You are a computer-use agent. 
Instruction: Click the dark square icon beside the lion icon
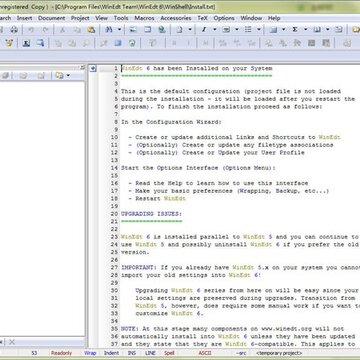coord(26,43)
